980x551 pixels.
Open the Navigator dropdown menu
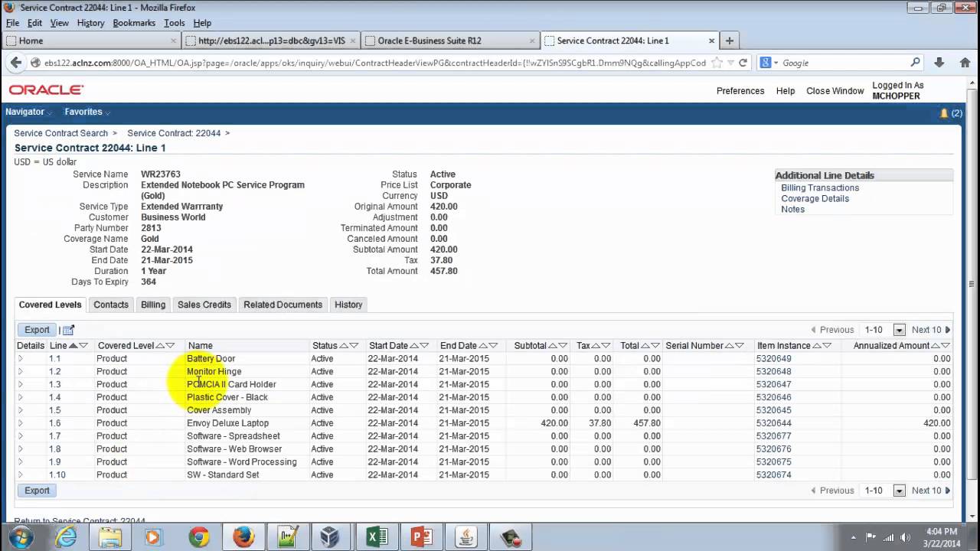tap(28, 112)
